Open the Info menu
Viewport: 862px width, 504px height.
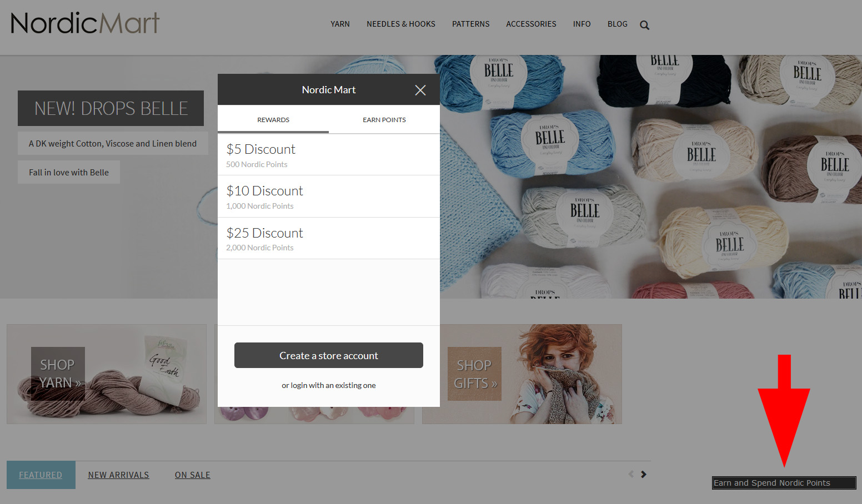point(582,24)
